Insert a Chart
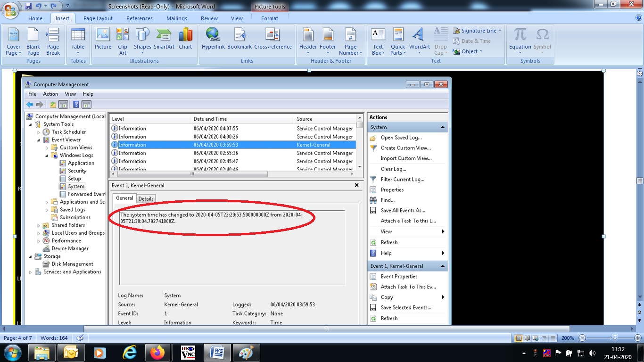Image resolution: width=644 pixels, height=362 pixels. (185, 39)
